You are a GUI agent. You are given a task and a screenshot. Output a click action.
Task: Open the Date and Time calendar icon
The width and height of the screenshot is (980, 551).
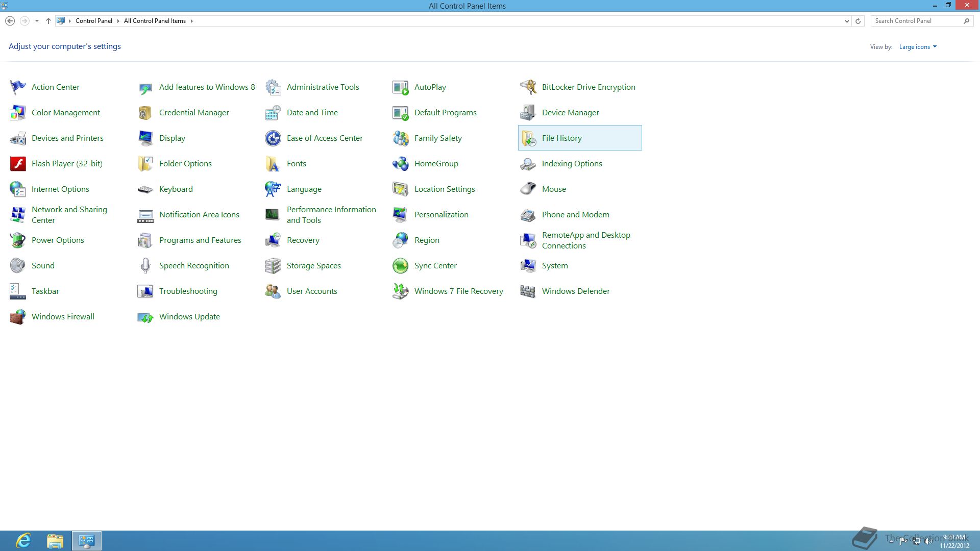273,113
